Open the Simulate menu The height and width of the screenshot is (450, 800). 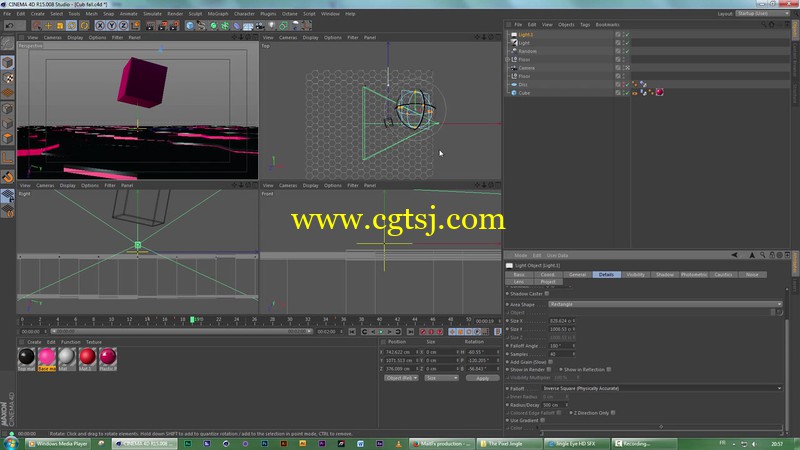tap(152, 14)
